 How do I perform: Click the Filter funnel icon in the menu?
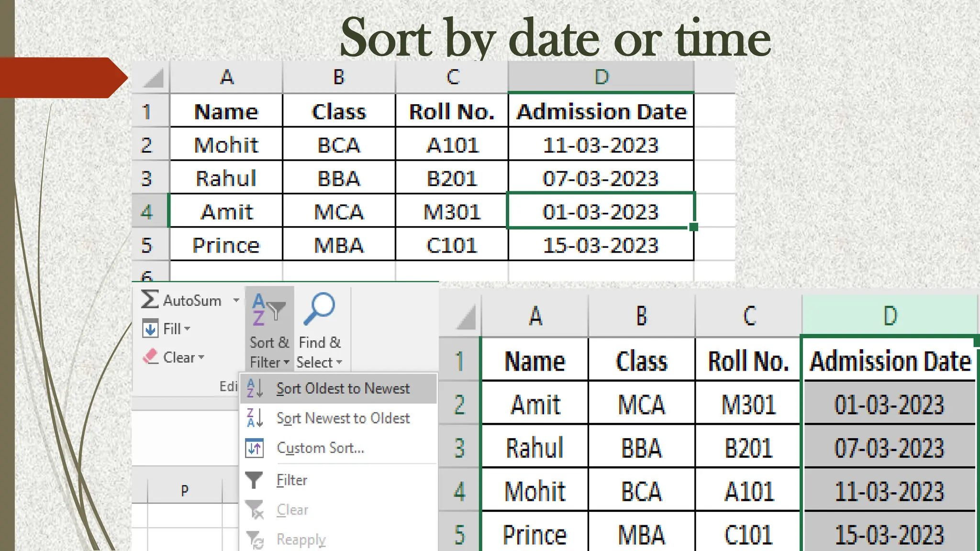click(254, 480)
